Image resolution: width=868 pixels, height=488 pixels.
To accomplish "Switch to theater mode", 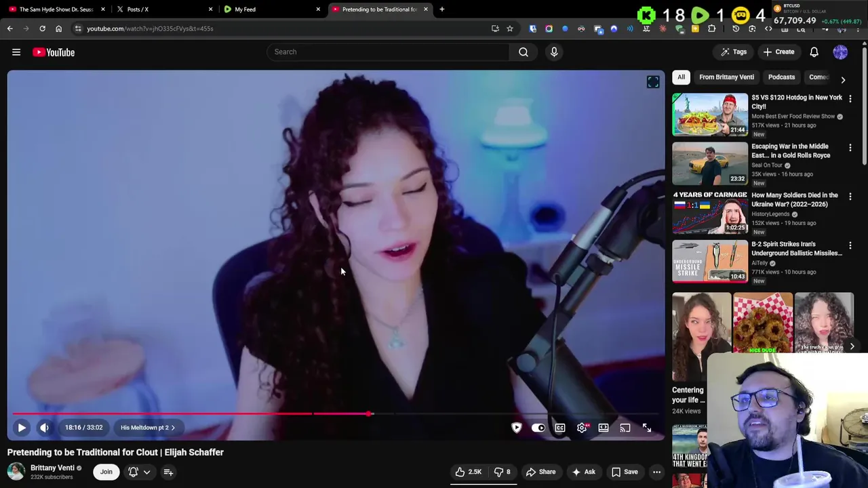I will 604,428.
